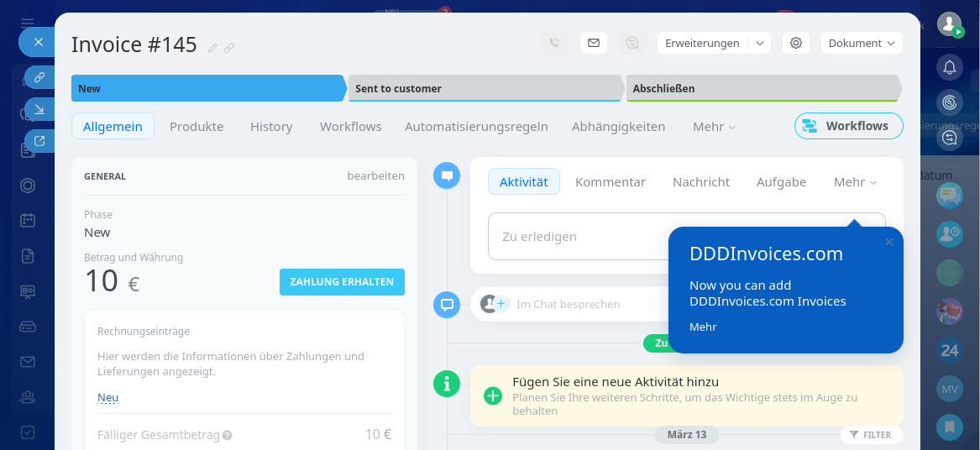Open Erweiterungen dropdown arrow
The height and width of the screenshot is (450, 980).
(x=759, y=43)
